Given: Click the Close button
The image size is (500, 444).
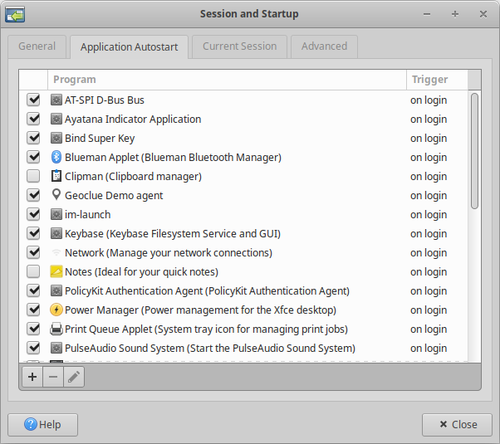Looking at the screenshot, I should pos(457,425).
